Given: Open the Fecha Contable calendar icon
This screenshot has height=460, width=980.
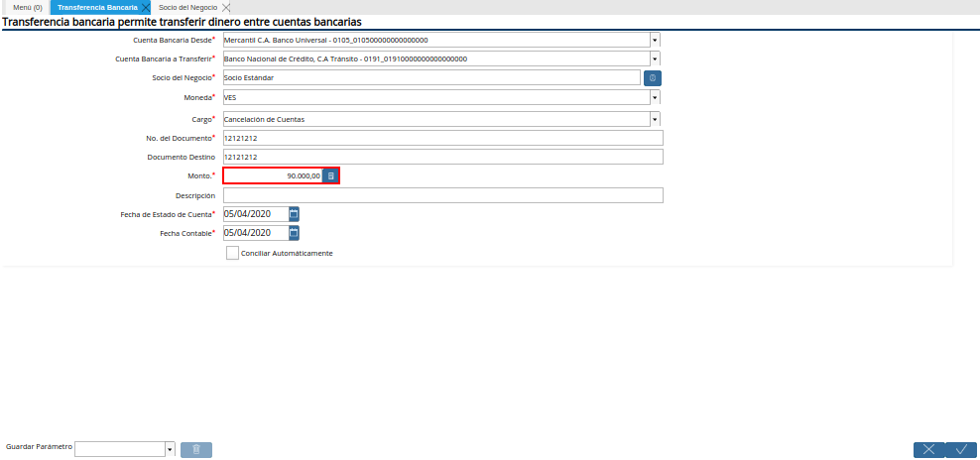Looking at the screenshot, I should click(295, 233).
